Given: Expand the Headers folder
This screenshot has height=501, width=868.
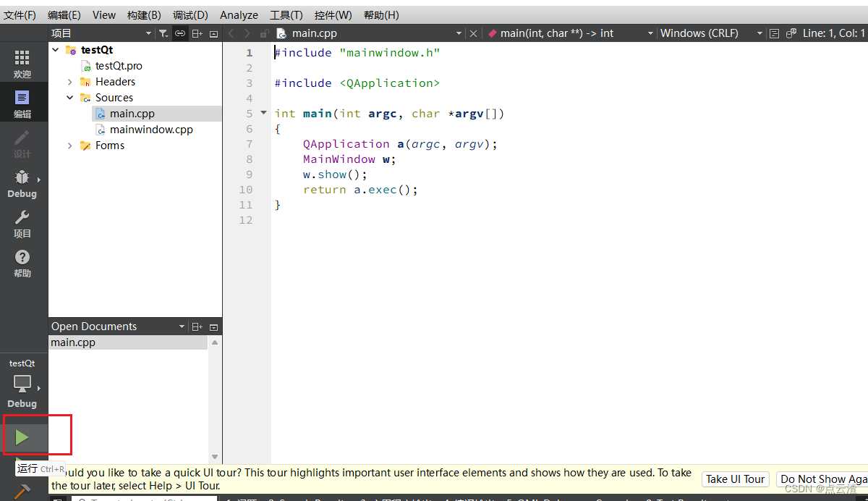Looking at the screenshot, I should tap(70, 82).
